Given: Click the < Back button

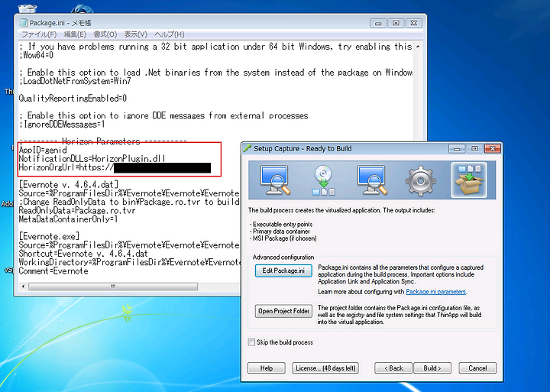Looking at the screenshot, I should click(393, 368).
